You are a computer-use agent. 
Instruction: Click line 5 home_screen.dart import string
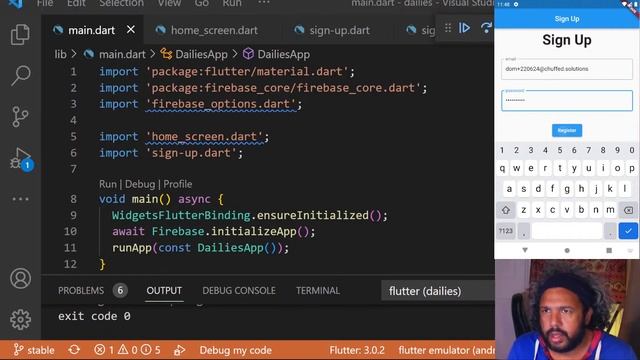(204, 137)
